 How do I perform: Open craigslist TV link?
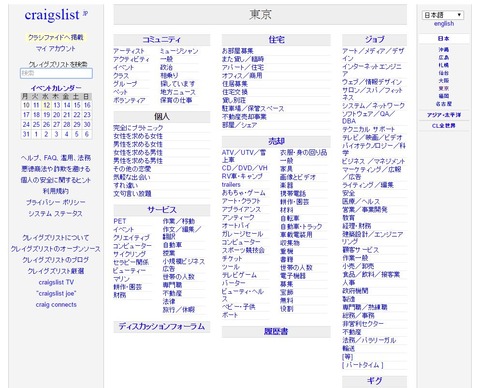tap(56, 282)
